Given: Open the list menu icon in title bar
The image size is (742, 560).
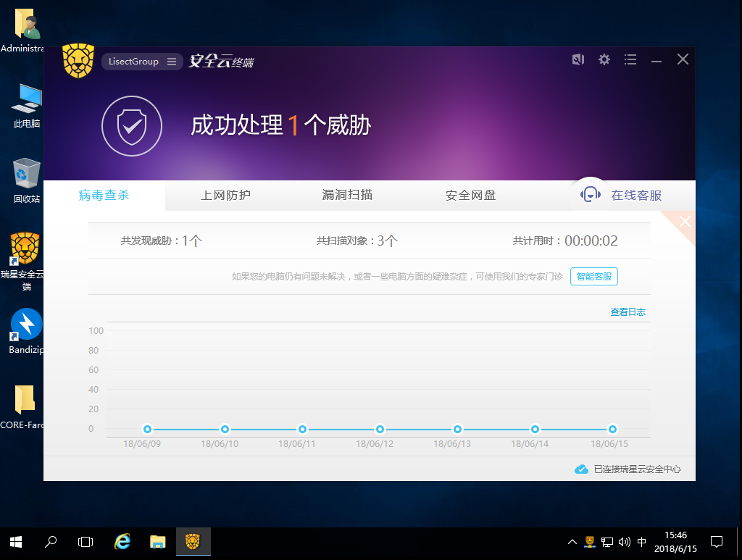Looking at the screenshot, I should tap(630, 59).
